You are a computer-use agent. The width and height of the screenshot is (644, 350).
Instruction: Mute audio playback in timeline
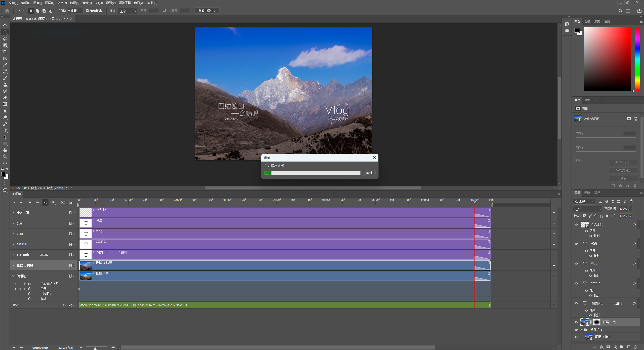pos(45,203)
